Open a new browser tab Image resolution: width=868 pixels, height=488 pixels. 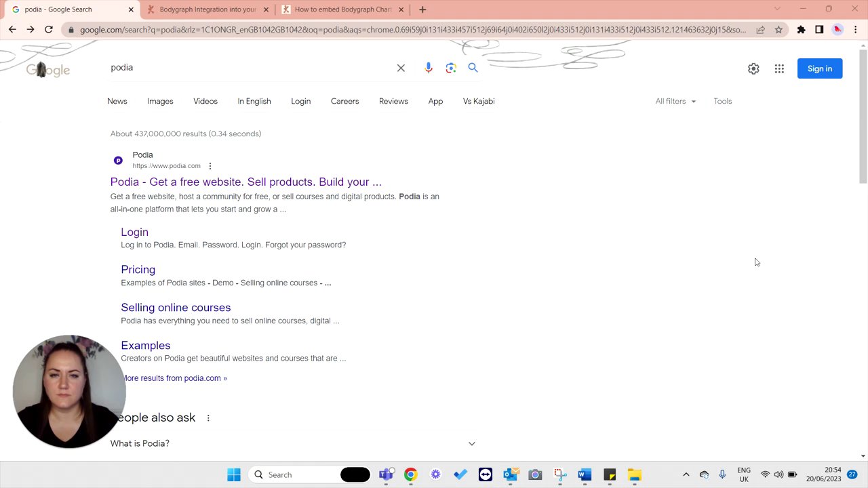(x=422, y=9)
